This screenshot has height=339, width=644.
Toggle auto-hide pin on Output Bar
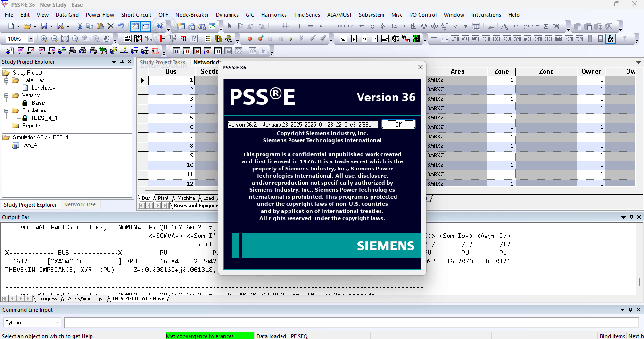631,217
